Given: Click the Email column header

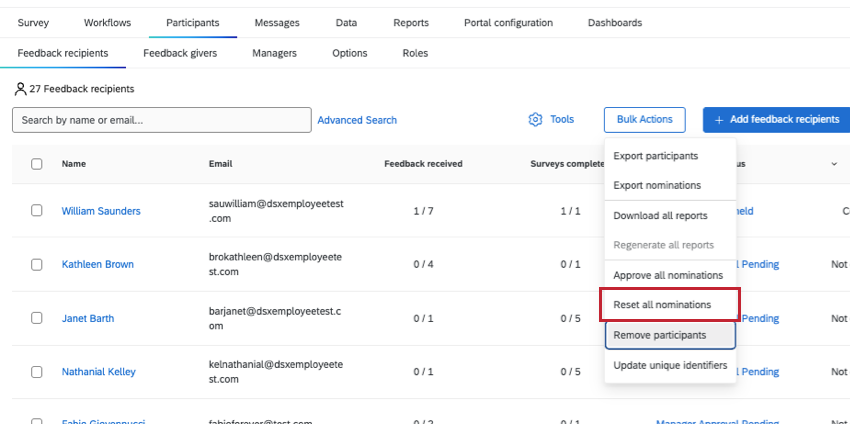Looking at the screenshot, I should pyautogui.click(x=221, y=164).
